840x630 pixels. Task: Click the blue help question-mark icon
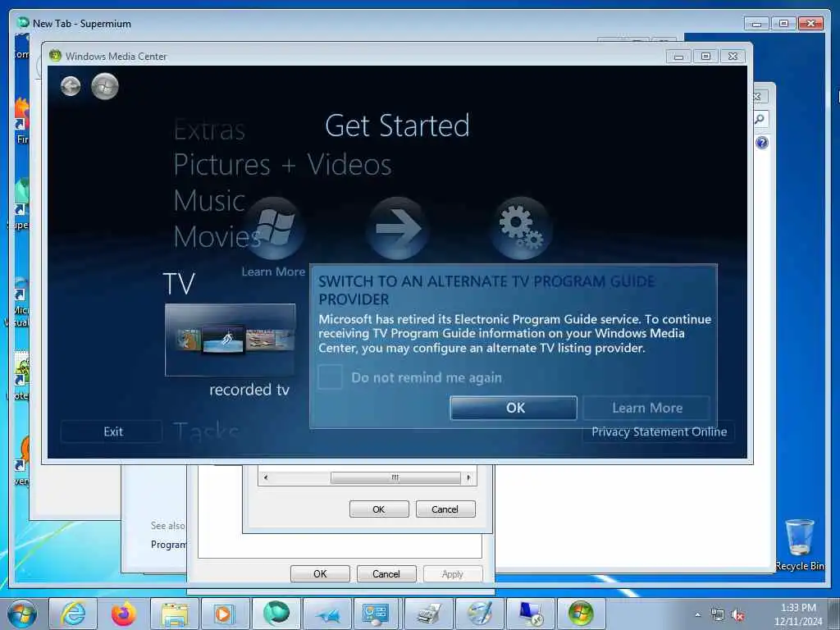click(761, 143)
